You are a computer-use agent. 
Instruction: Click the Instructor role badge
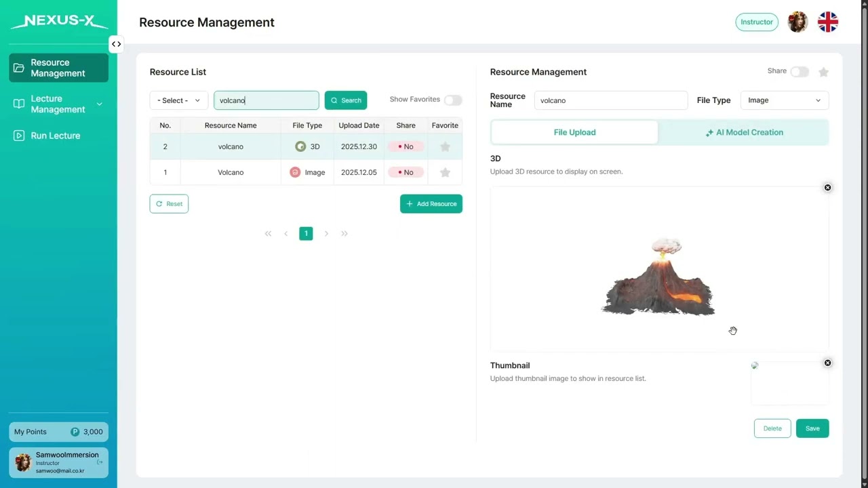pyautogui.click(x=757, y=22)
